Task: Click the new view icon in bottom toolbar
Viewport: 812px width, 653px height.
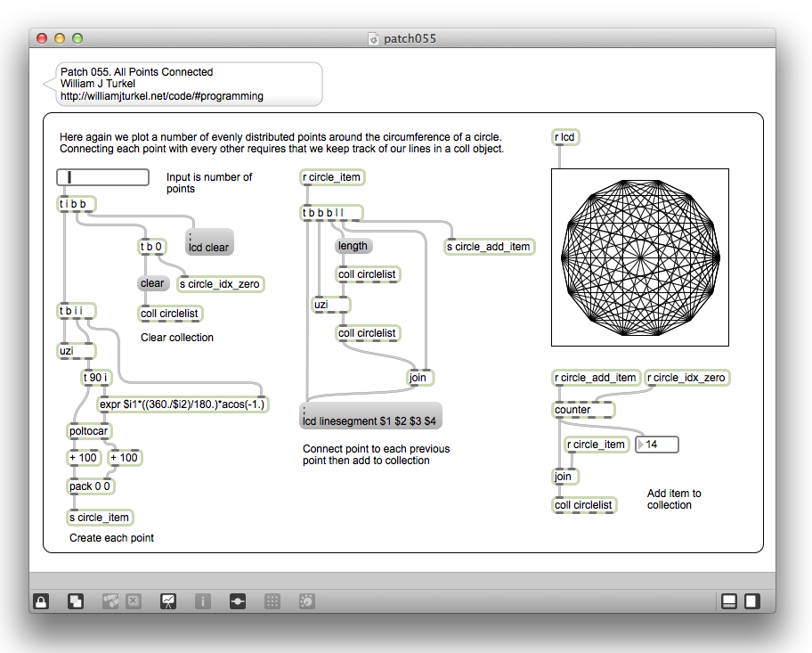Action: 76,601
